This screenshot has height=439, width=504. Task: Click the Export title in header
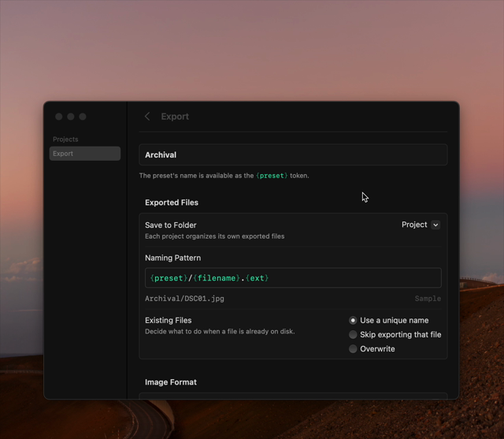(175, 117)
